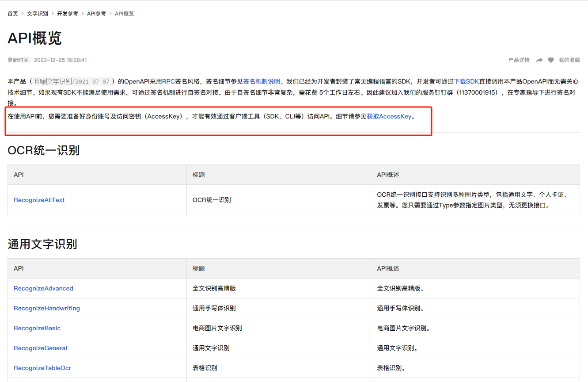
Task: Open RecognizeHandwriting API link
Action: coord(47,308)
